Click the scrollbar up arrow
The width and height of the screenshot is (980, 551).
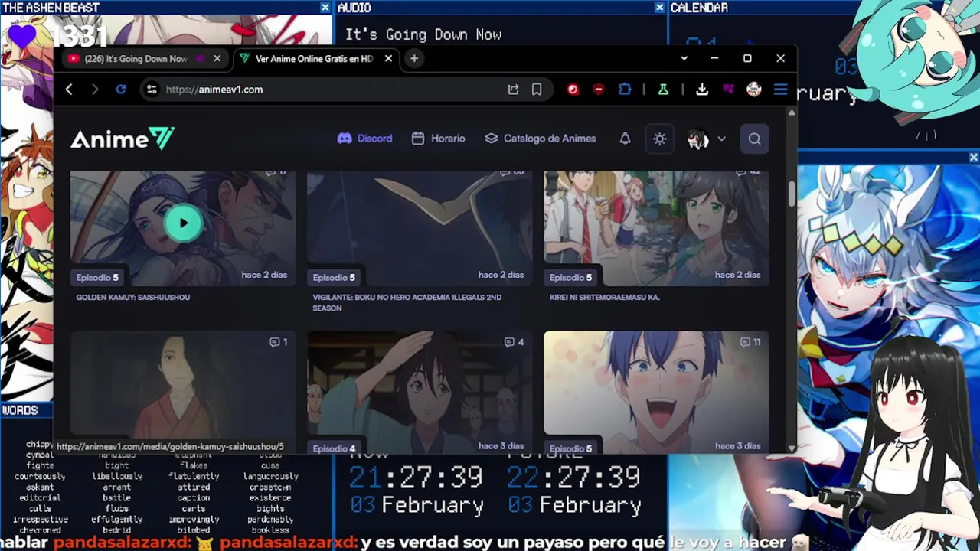click(x=792, y=112)
